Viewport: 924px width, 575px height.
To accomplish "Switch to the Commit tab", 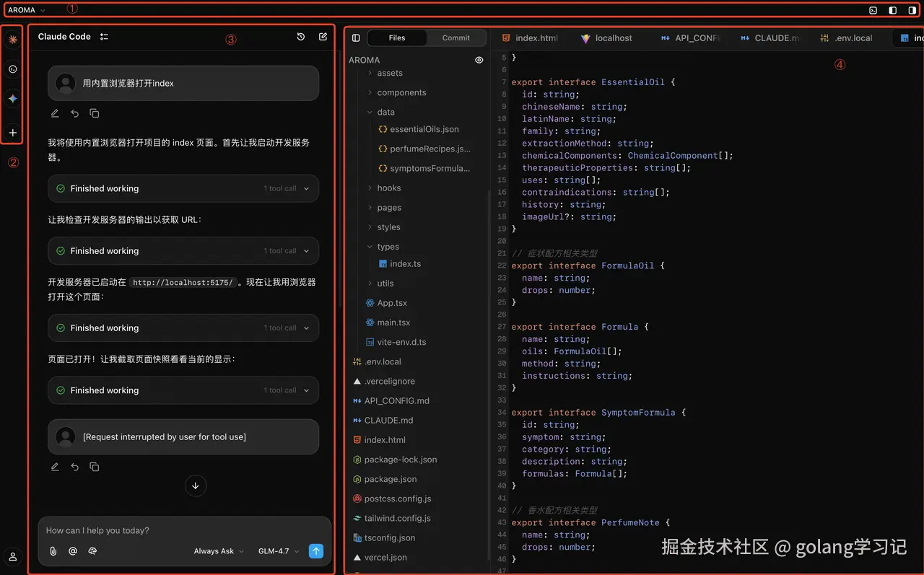I will pyautogui.click(x=456, y=38).
